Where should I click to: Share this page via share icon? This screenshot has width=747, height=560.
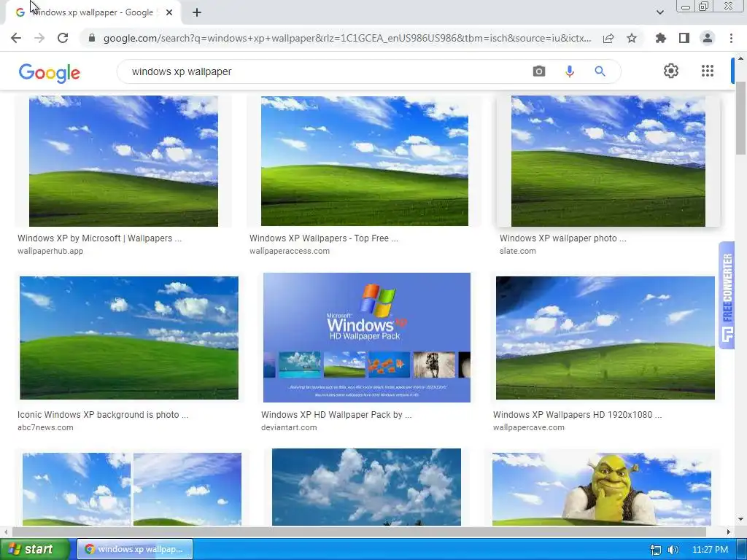608,38
